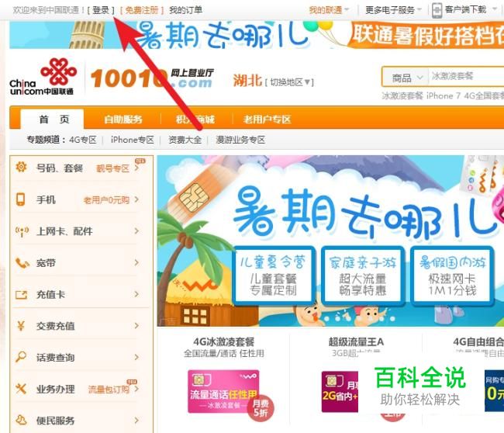
Task: Click the antenna icon beside 上网卡、配件
Action: 22,231
